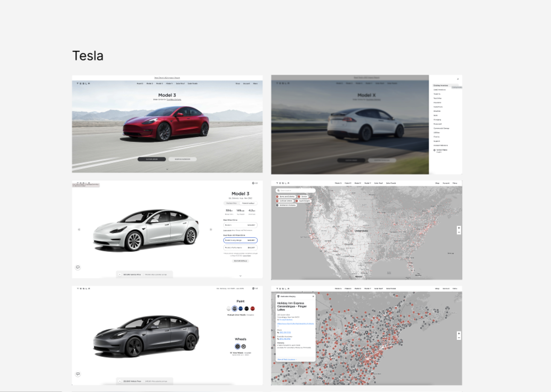551x392 pixels.
Task: Click dark Custom Order button on red Model 3
Action: [x=152, y=159]
